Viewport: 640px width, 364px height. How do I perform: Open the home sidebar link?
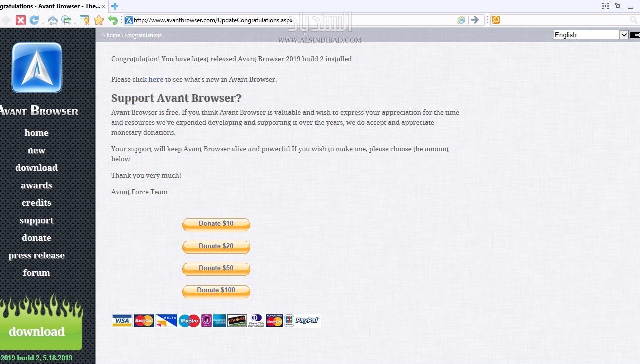coord(37,133)
